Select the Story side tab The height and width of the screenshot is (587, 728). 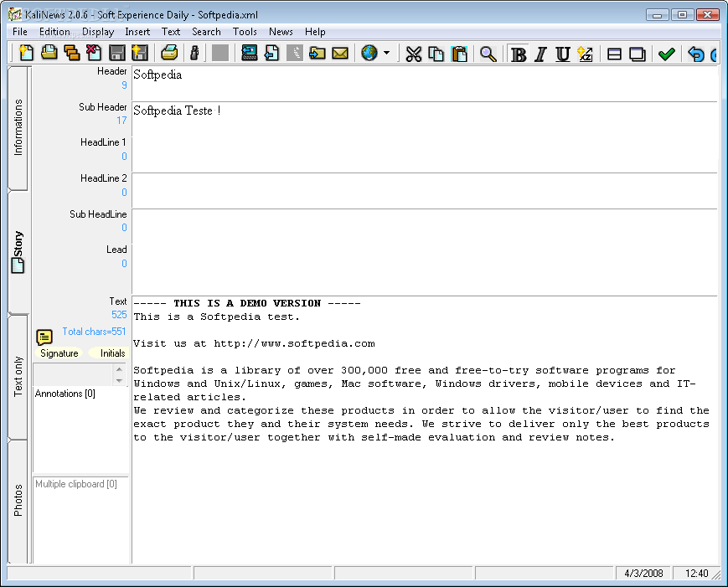(18, 252)
